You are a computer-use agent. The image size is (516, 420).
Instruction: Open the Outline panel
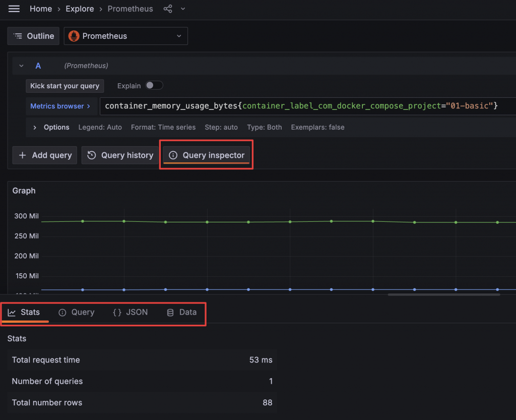[x=33, y=36]
